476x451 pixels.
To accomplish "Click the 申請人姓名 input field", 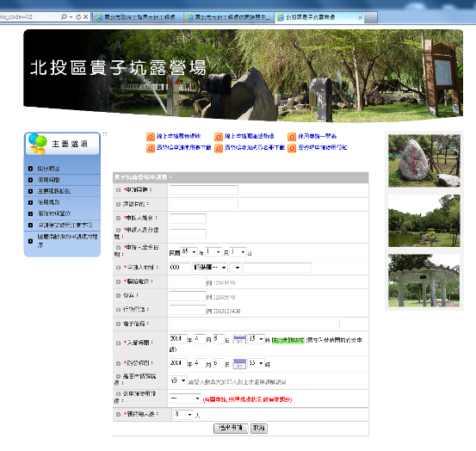I will [x=188, y=219].
